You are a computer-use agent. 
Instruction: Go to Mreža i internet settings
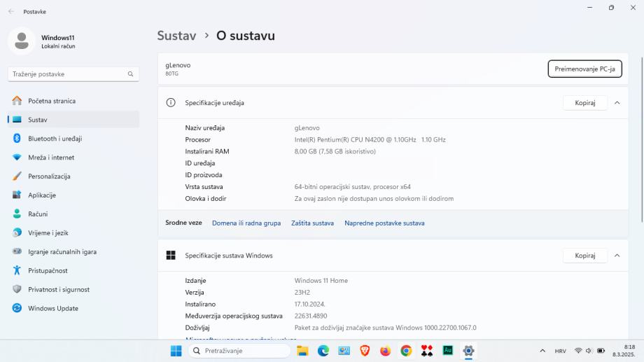click(x=73, y=158)
